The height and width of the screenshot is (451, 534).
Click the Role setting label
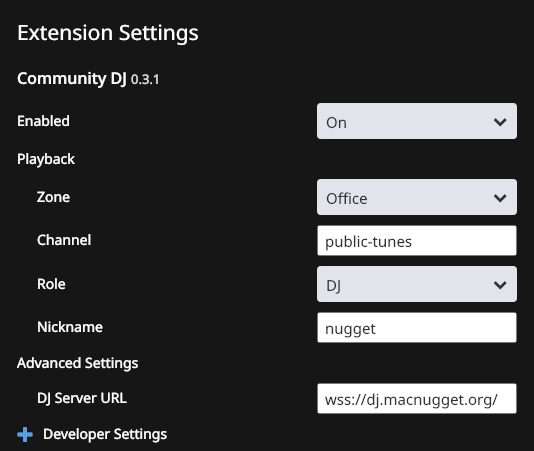[x=51, y=284]
